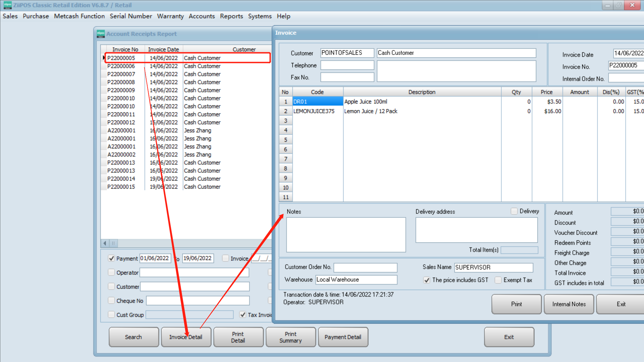Open Internal Notes on the Invoice window
644x362 pixels.
[x=569, y=304]
